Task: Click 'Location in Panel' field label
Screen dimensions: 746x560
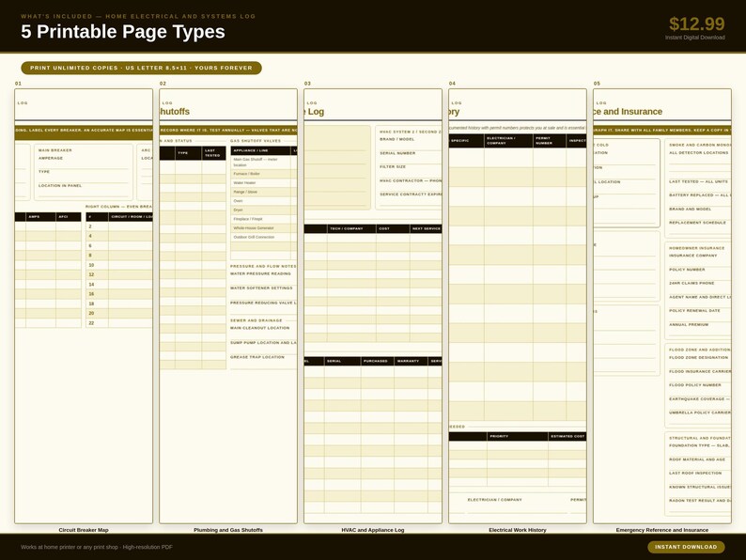Action: (x=60, y=185)
